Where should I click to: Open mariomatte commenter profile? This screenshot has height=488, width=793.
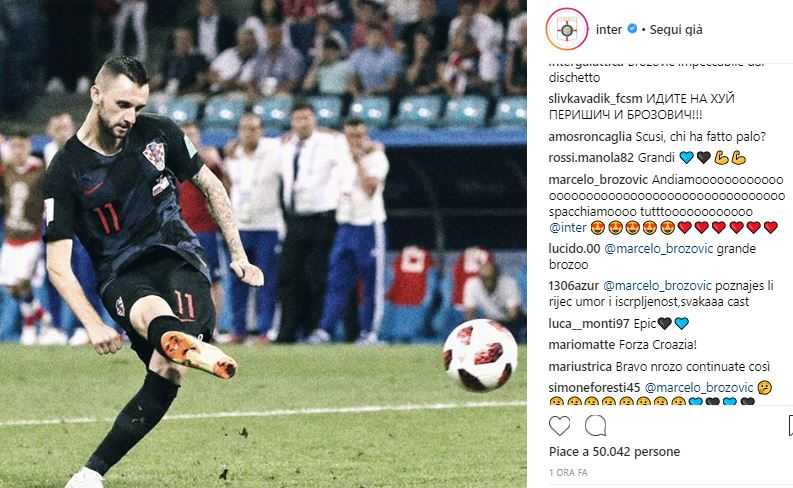click(x=582, y=345)
